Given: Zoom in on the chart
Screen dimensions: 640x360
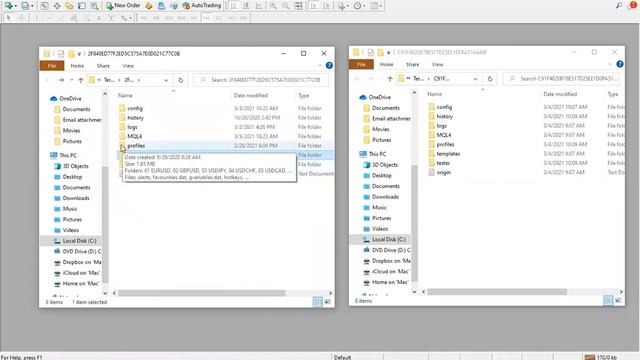Looking at the screenshot, I should (x=273, y=6).
